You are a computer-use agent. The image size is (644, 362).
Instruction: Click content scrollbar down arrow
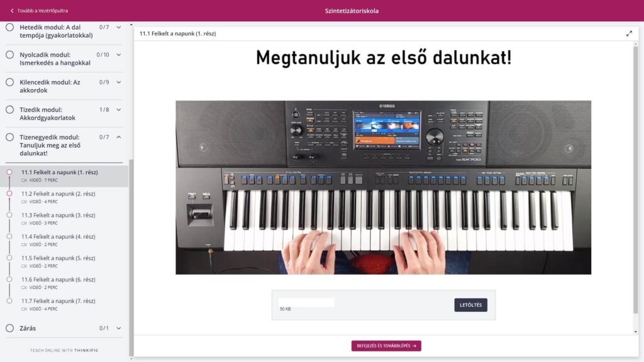[636, 332]
